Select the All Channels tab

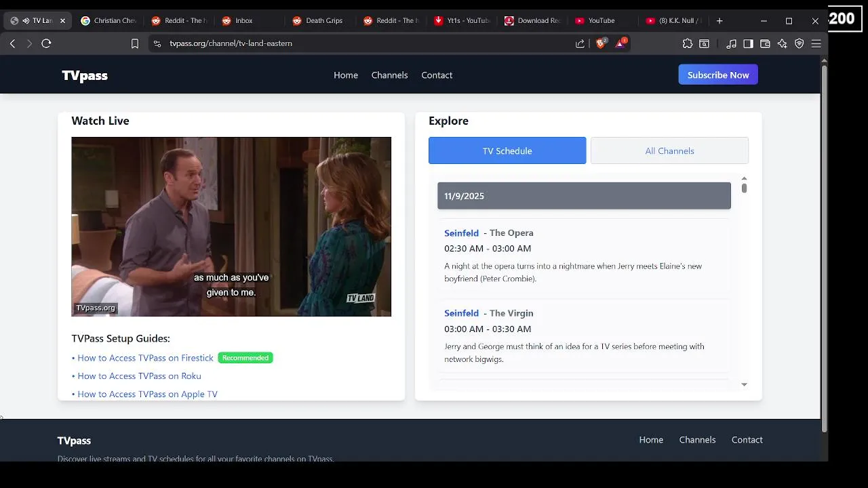(669, 150)
